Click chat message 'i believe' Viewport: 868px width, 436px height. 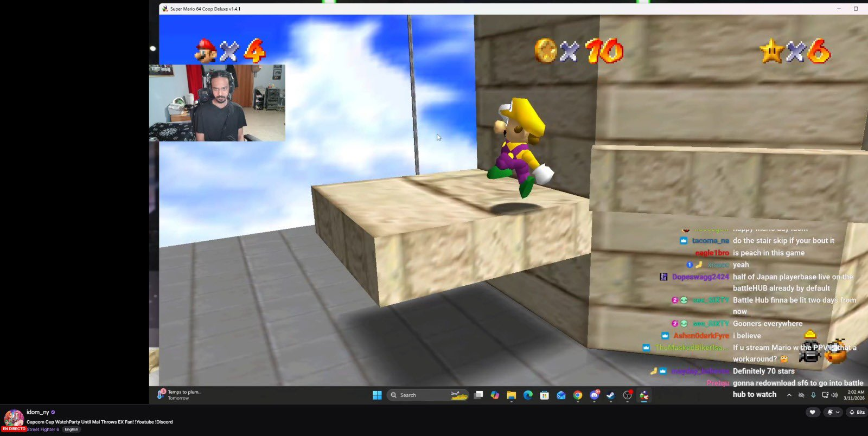tap(747, 336)
